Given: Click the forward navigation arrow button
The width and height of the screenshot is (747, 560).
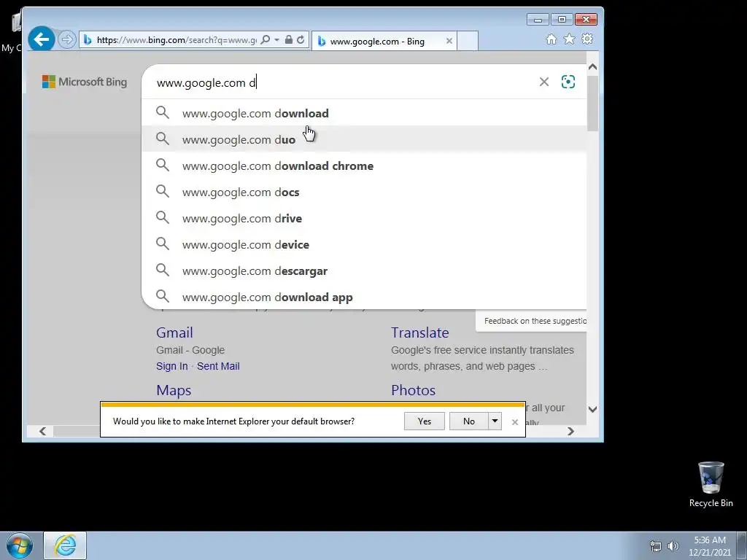Looking at the screenshot, I should [x=66, y=39].
